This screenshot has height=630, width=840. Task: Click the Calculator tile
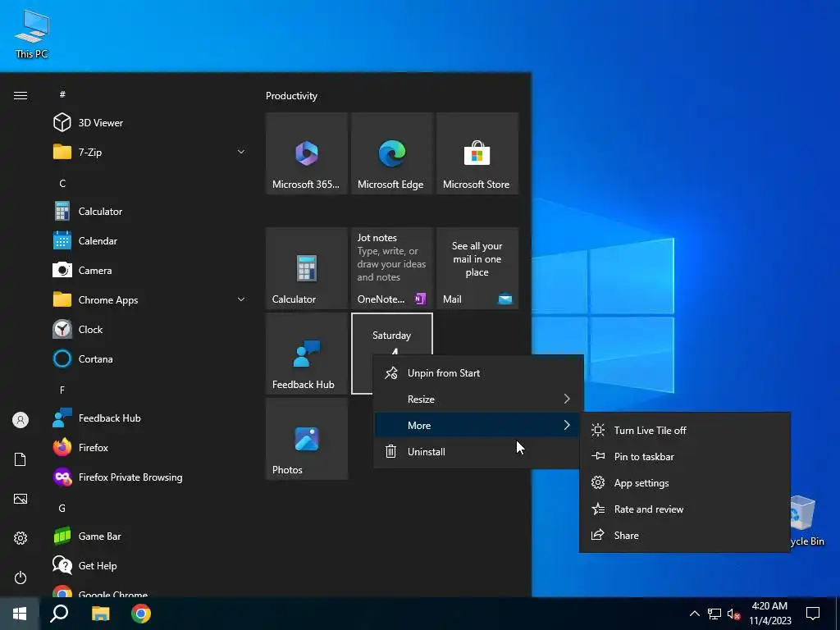(307, 268)
